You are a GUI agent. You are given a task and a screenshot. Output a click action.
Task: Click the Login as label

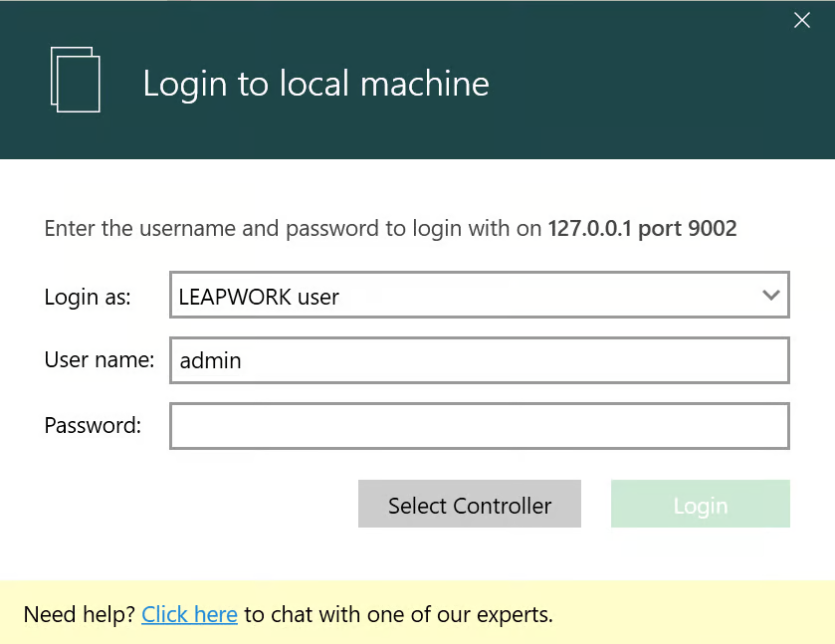(x=88, y=297)
